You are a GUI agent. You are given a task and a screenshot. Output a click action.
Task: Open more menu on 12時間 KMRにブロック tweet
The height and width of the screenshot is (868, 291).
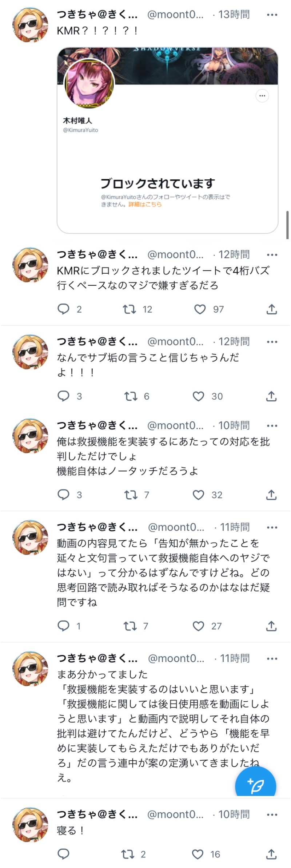point(272,255)
